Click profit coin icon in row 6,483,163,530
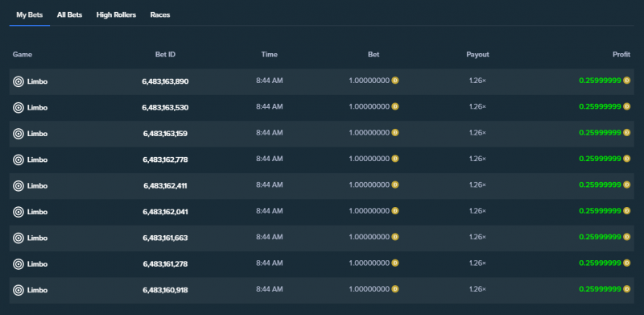Viewport: 644px width, 315px height. click(x=627, y=106)
